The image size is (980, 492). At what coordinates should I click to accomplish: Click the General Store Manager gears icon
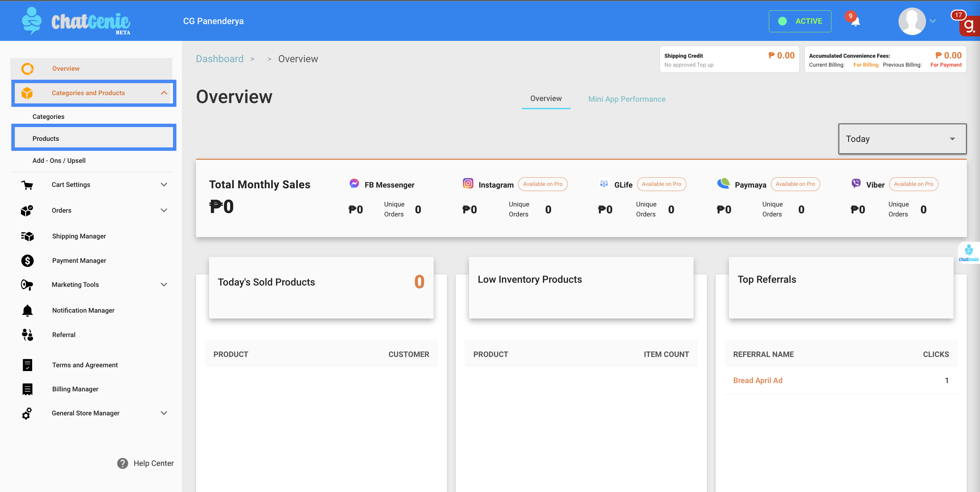(x=27, y=413)
